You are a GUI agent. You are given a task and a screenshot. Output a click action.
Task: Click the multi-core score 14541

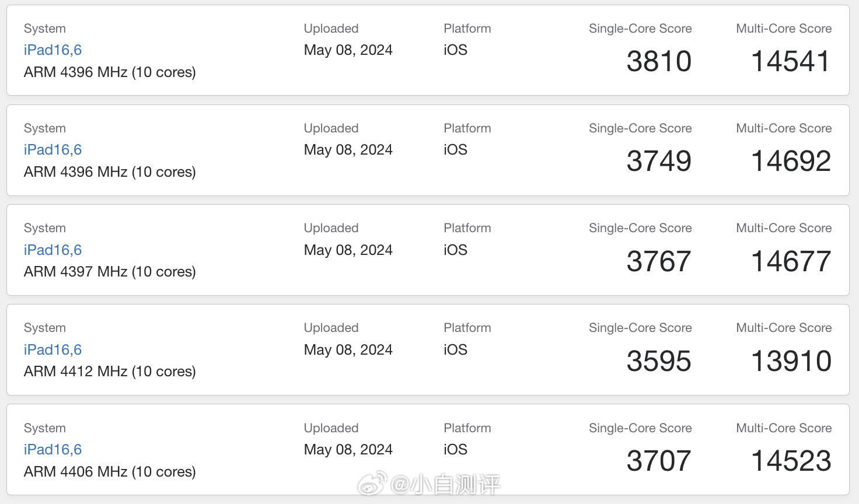[x=791, y=61]
